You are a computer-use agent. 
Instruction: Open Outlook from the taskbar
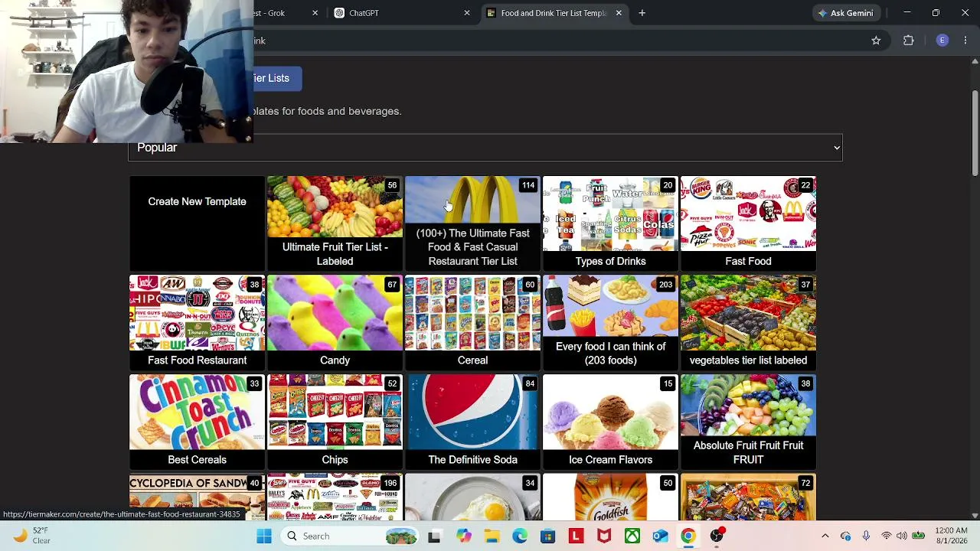point(660,536)
